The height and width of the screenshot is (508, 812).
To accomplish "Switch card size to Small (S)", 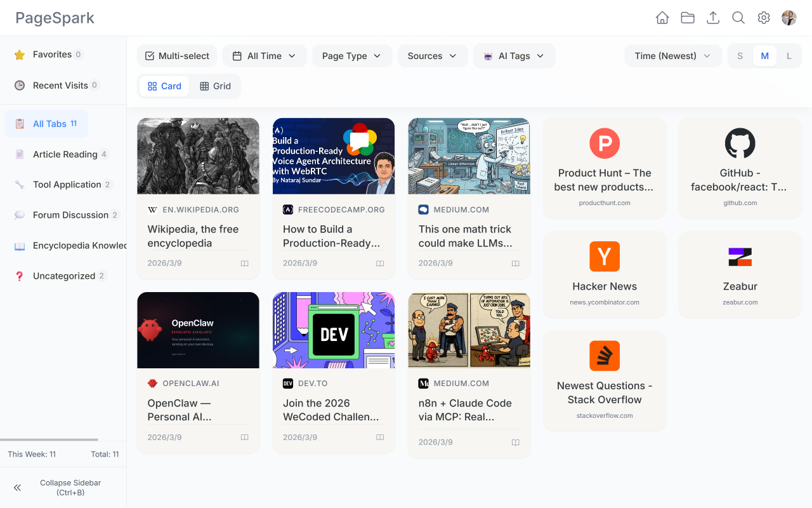I will (x=740, y=56).
